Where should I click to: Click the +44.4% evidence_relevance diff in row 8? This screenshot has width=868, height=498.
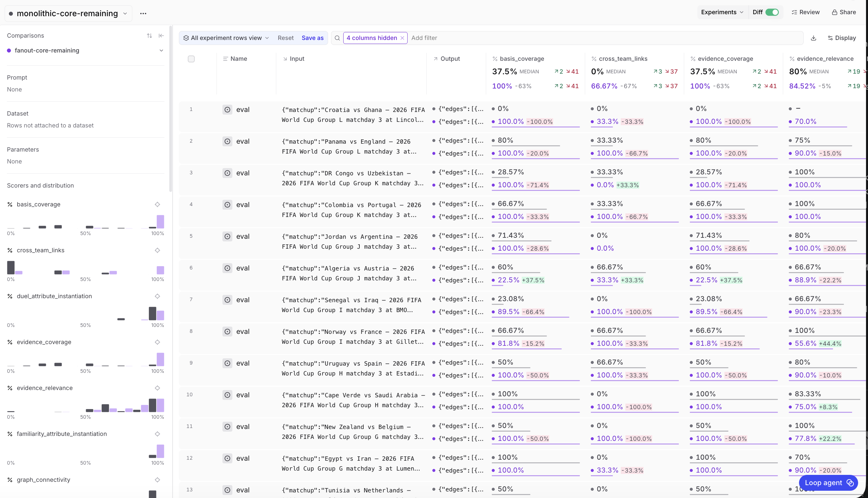point(830,344)
